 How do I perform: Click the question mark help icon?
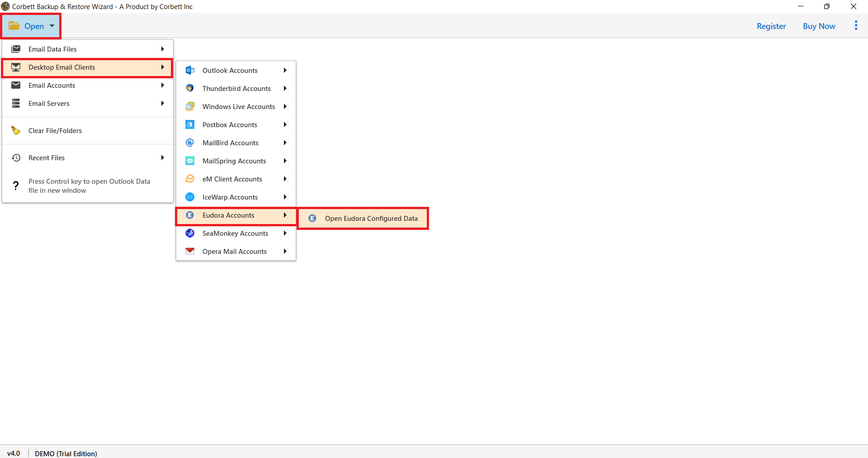16,186
